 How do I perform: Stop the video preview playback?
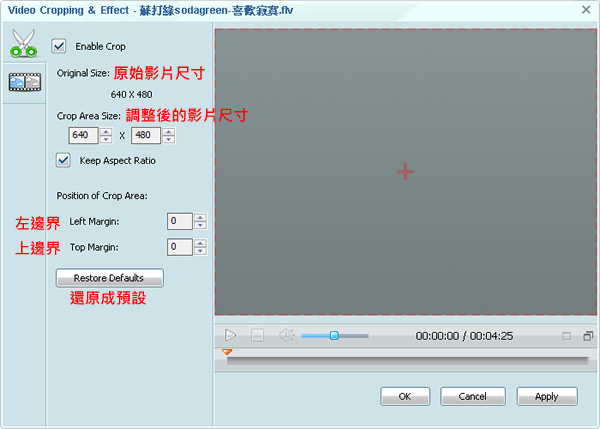[257, 335]
